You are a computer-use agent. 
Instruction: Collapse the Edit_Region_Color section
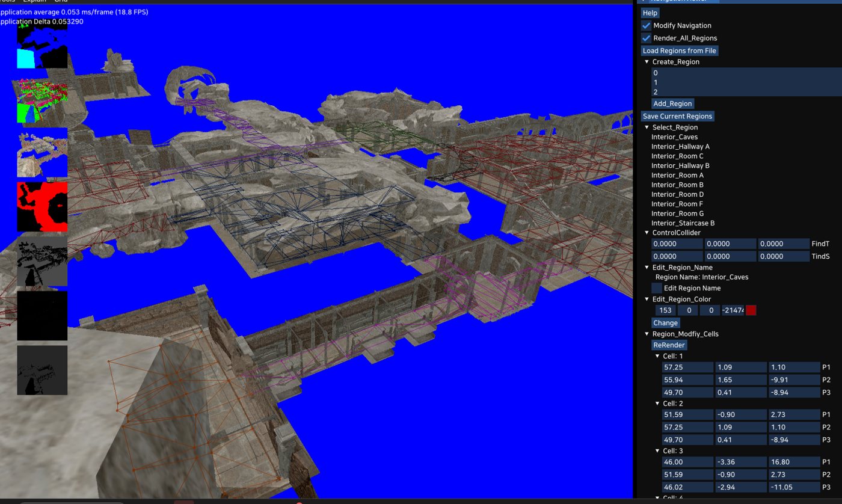click(647, 299)
